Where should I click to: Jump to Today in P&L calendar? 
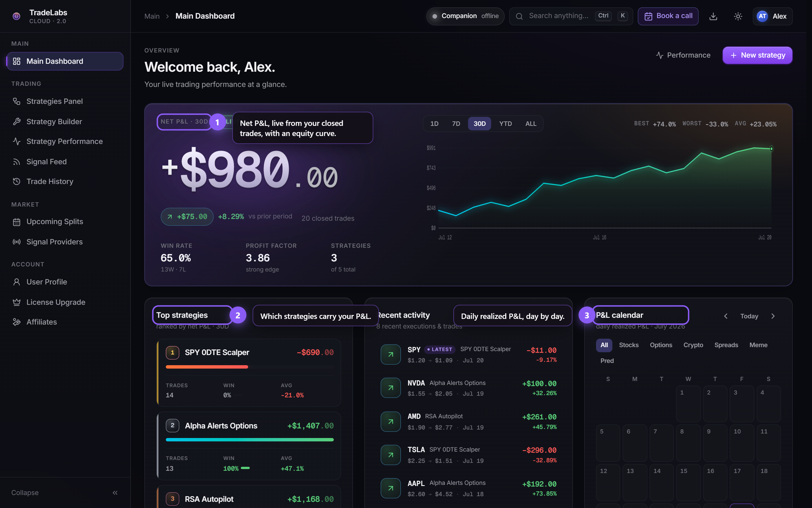click(749, 316)
